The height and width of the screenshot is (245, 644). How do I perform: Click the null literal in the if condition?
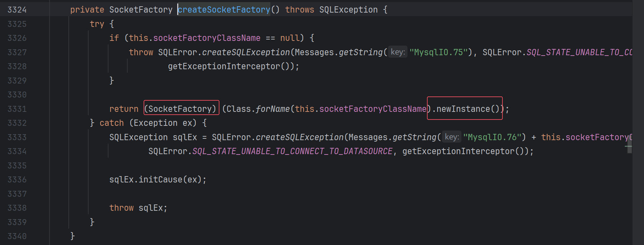click(x=290, y=38)
